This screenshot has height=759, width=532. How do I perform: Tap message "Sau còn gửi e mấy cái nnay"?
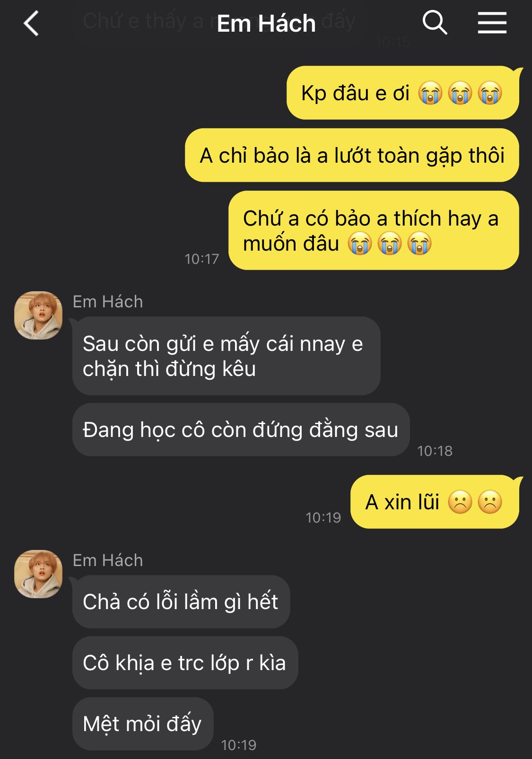pos(226,356)
